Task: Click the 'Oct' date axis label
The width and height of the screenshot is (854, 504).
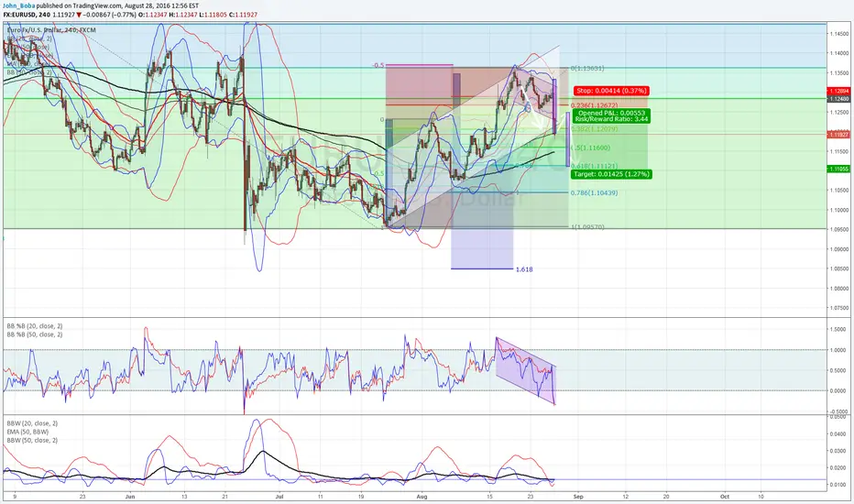Action: [x=725, y=497]
